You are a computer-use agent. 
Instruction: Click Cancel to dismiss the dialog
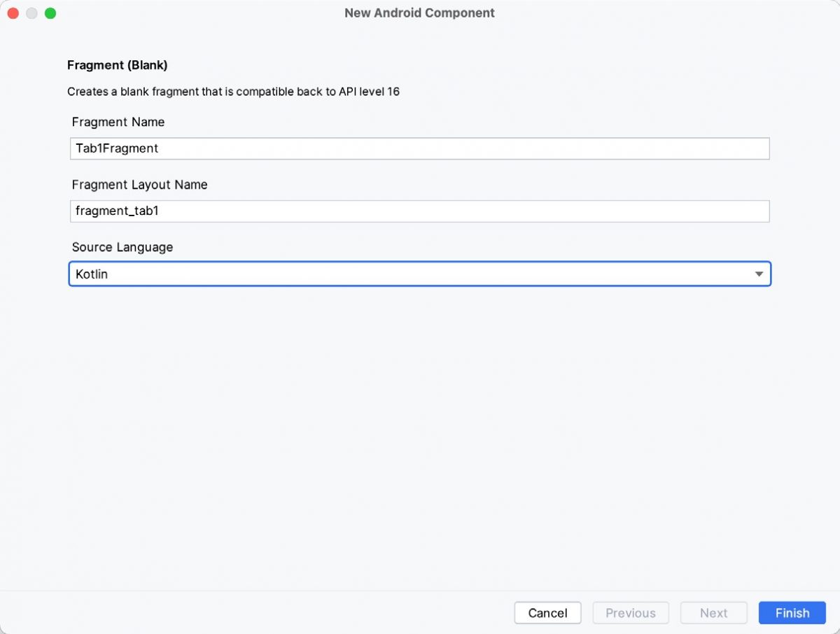coord(547,612)
